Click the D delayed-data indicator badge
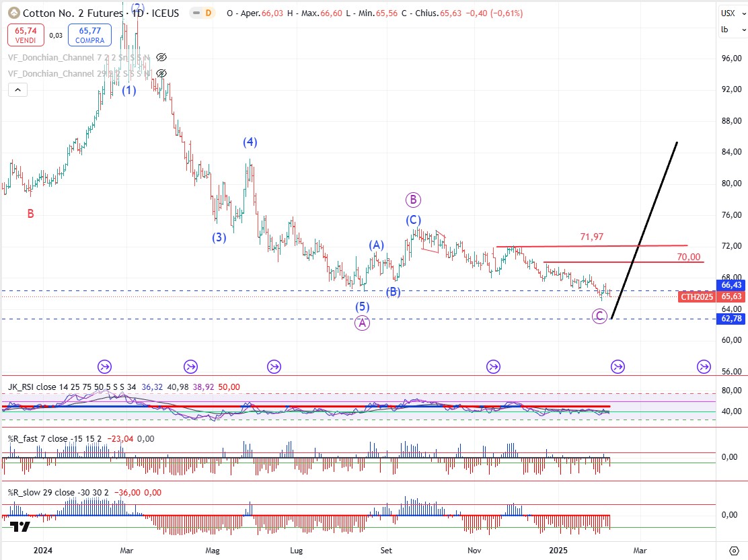The width and height of the screenshot is (748, 560). [209, 13]
